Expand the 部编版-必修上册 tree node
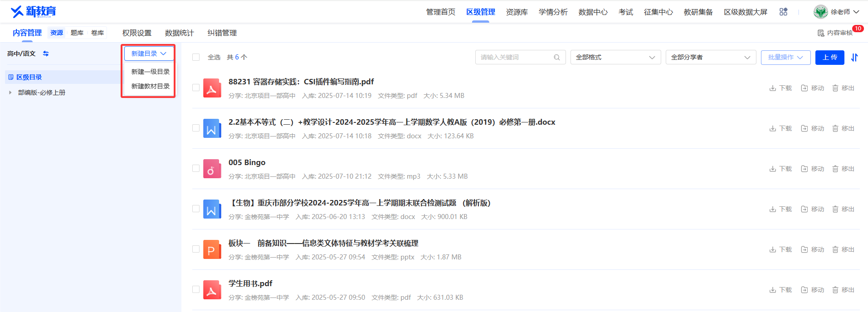 (10, 93)
